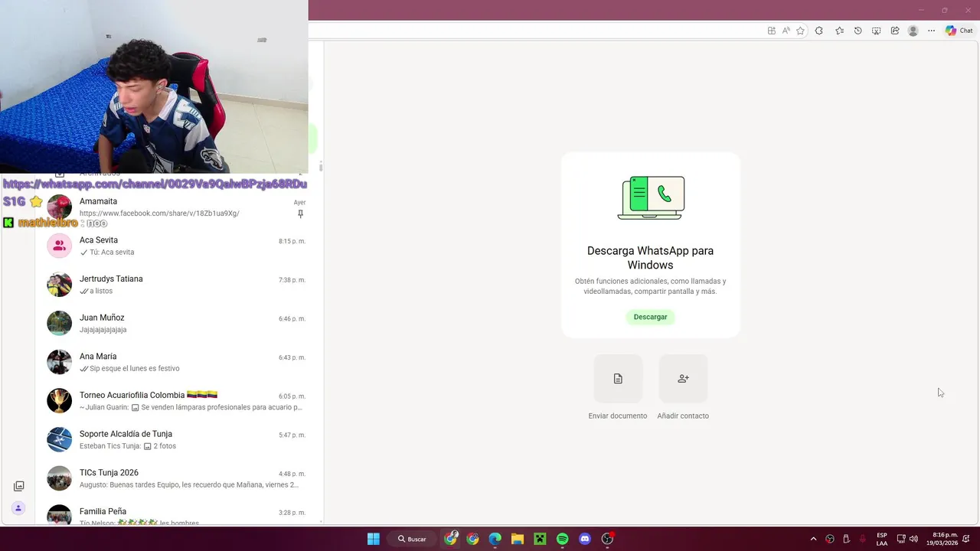Viewport: 980px width, 551px height.
Task: Open Spotify from taskbar
Action: coord(562,539)
